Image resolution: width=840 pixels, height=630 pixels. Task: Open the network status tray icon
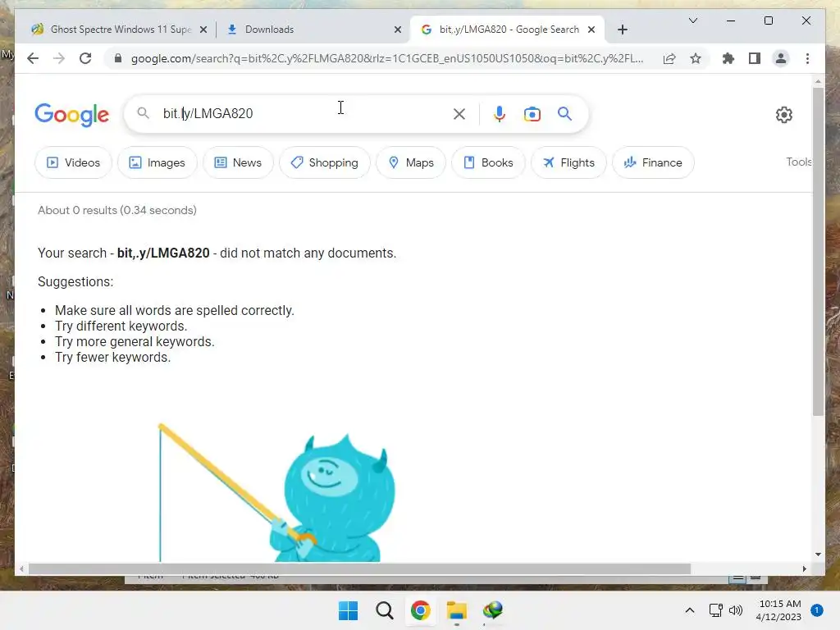pyautogui.click(x=715, y=610)
